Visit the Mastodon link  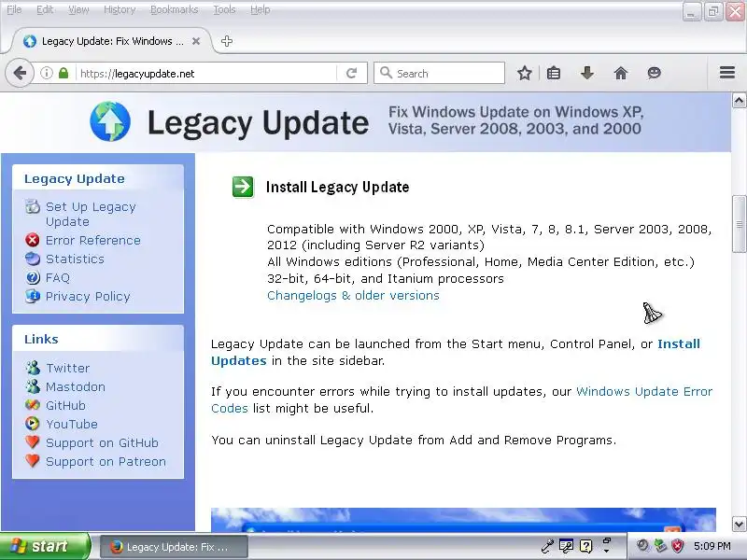(76, 386)
